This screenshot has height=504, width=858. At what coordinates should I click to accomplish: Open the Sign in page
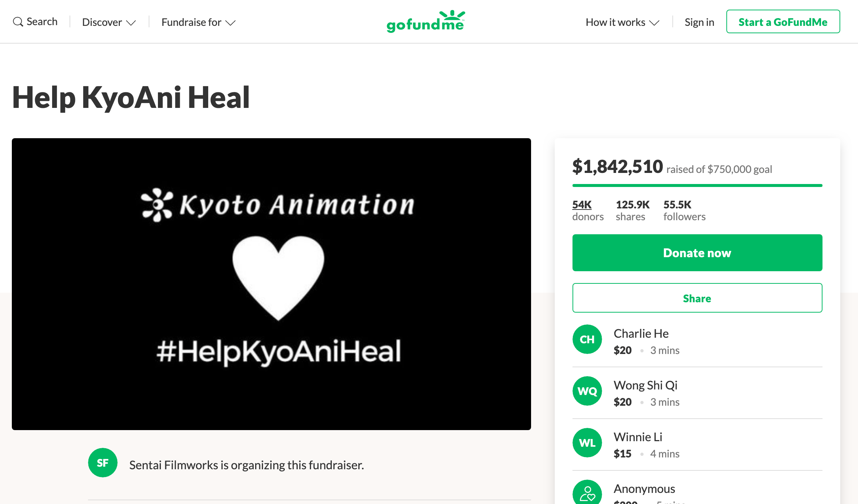pos(699,22)
